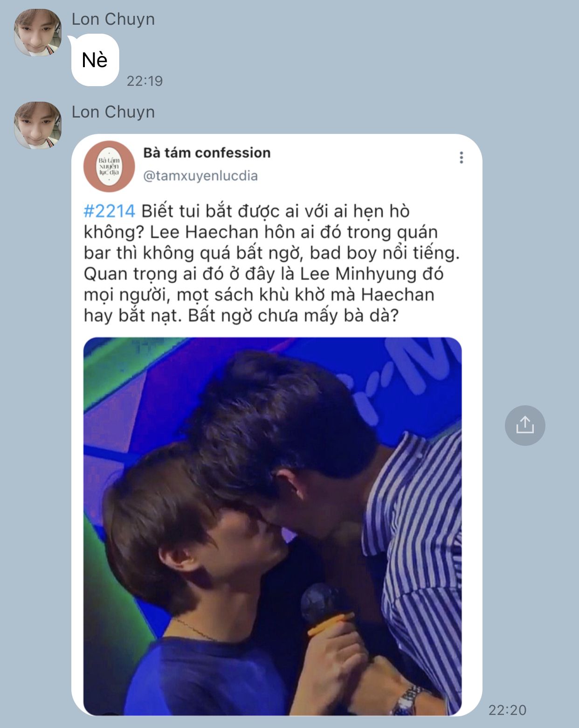
Task: Tap the #2214 hashtag link
Action: pos(109,211)
